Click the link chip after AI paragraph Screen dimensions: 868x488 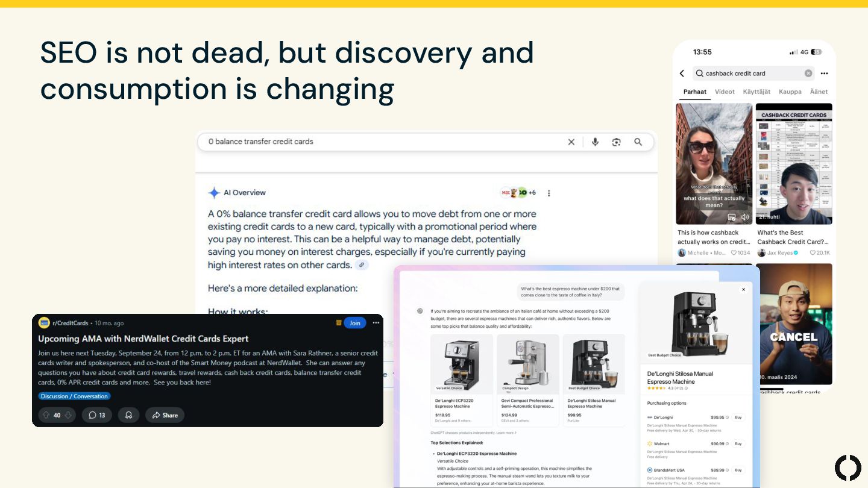click(x=362, y=265)
